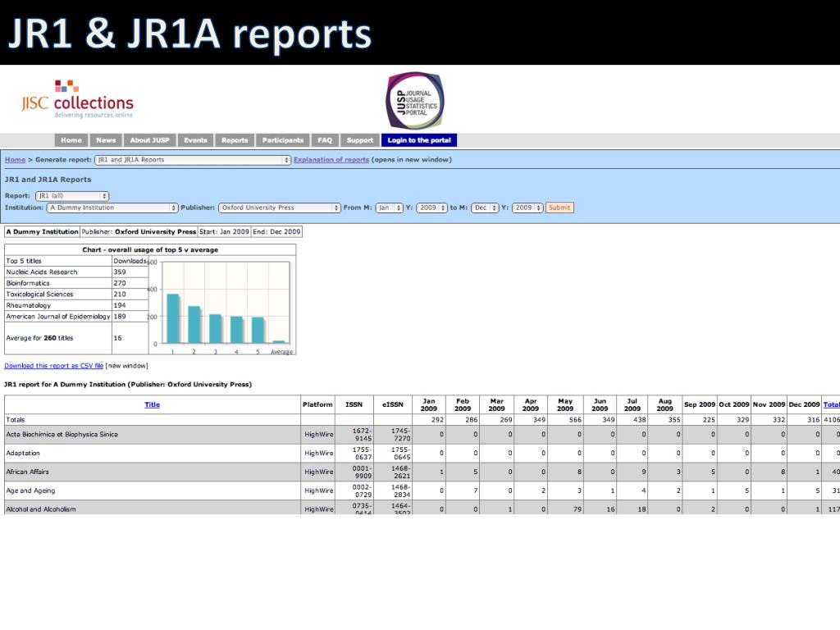This screenshot has height=630, width=840.
Task: Click Bioinformatics in top 5 titles
Action: pyautogui.click(x=28, y=283)
